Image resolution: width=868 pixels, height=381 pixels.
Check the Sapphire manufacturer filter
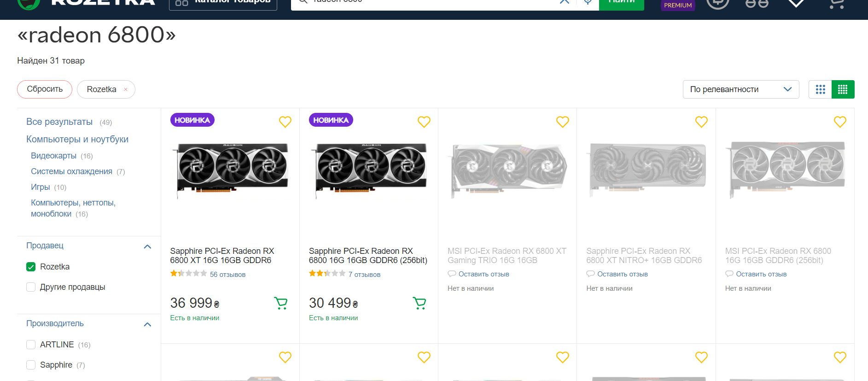[31, 365]
